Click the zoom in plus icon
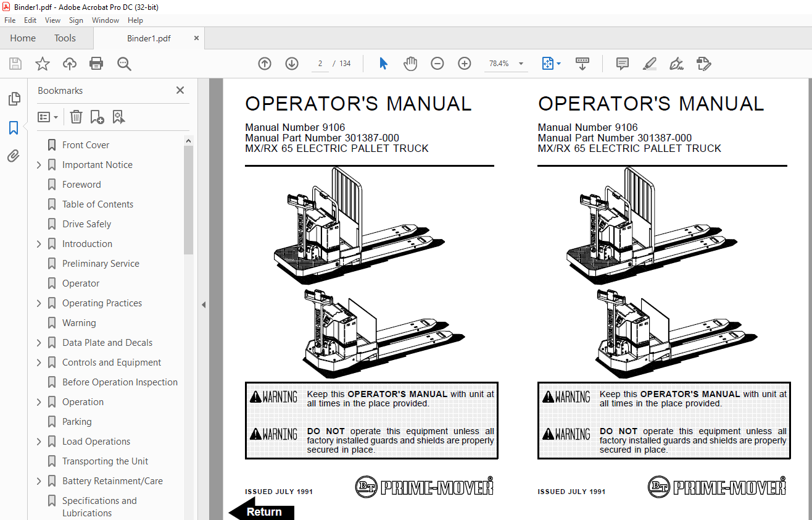Screen dimensions: 812x520 465,64
